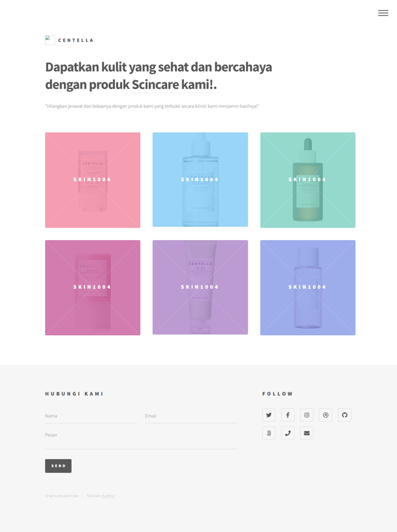Click the phone contact icon
Screen dimensions: 397x532
click(288, 433)
